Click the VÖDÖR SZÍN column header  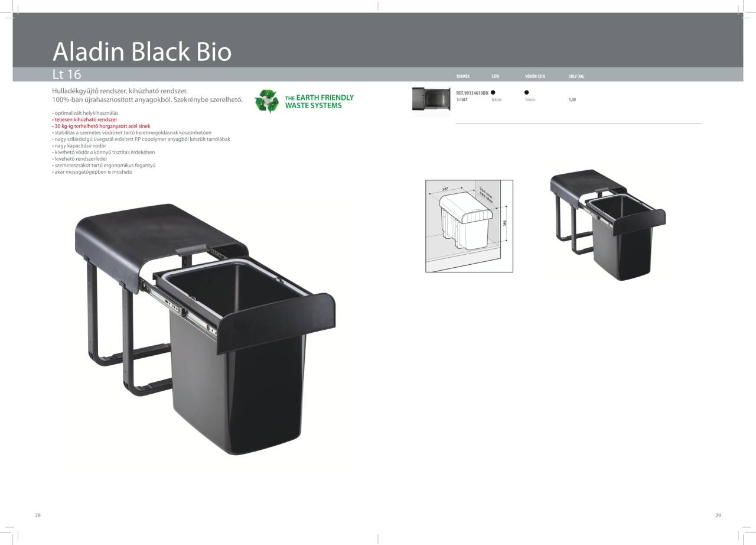pos(535,77)
